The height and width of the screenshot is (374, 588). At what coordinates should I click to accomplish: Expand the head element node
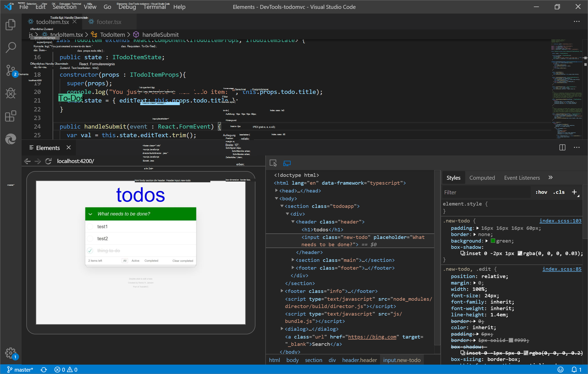click(277, 190)
